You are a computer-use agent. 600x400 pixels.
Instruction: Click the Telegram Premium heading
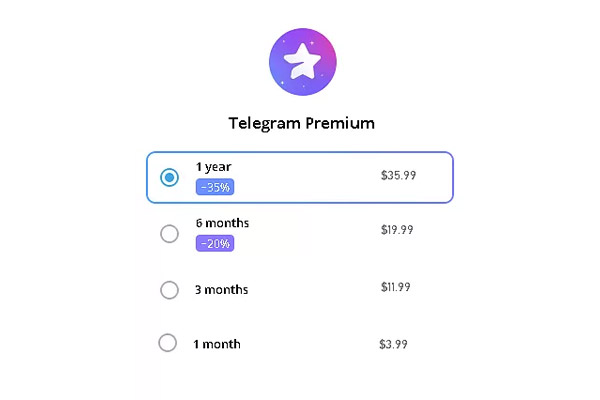coord(302,123)
